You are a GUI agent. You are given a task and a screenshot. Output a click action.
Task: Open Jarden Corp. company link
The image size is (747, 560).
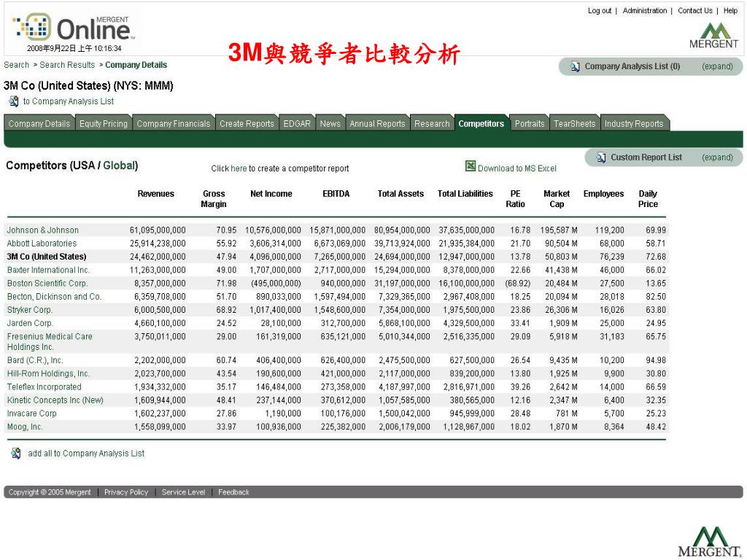pyautogui.click(x=29, y=323)
